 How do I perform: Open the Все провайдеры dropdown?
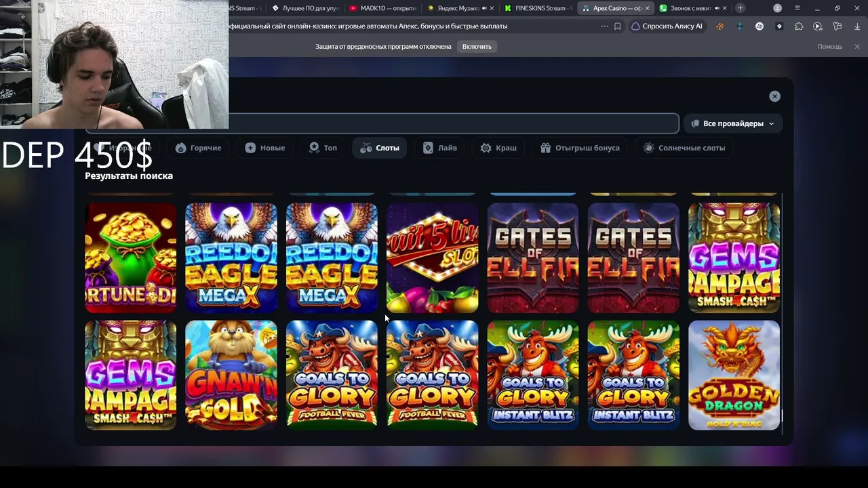point(732,123)
